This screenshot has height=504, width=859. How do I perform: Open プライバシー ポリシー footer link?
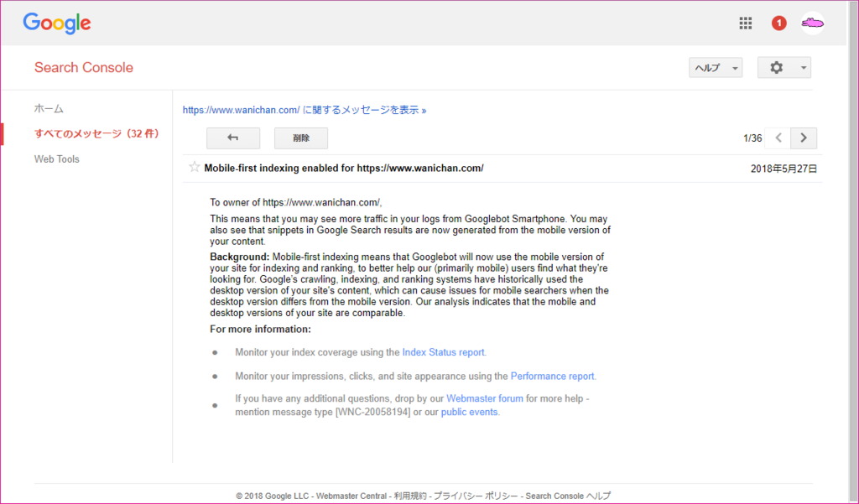pyautogui.click(x=476, y=496)
